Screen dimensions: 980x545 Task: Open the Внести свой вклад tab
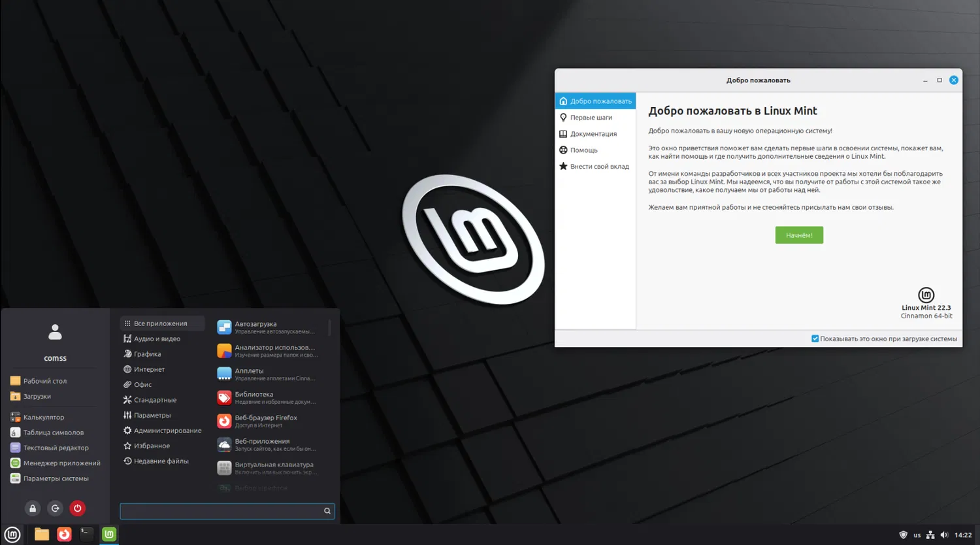(595, 167)
